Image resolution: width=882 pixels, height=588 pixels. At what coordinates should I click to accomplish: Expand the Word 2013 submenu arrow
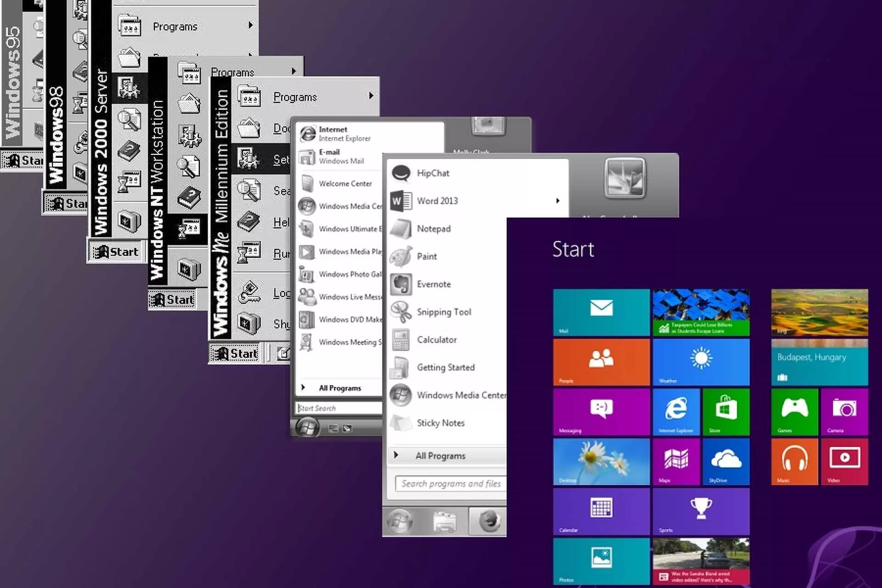pos(557,201)
